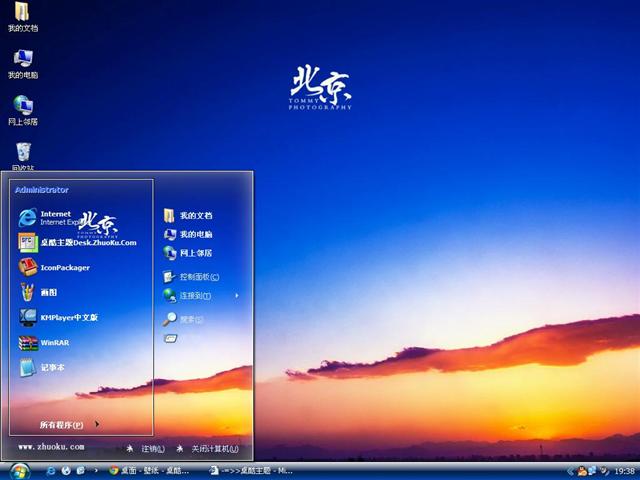Switch to Chrome 桌面 - 壁纸 taskbar window
640x480 pixels.
pyautogui.click(x=149, y=471)
